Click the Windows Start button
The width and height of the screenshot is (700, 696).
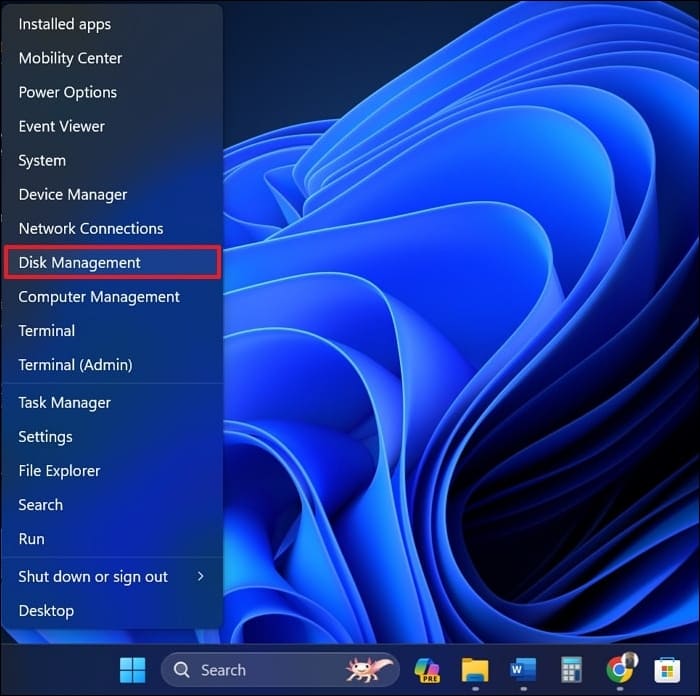point(132,670)
